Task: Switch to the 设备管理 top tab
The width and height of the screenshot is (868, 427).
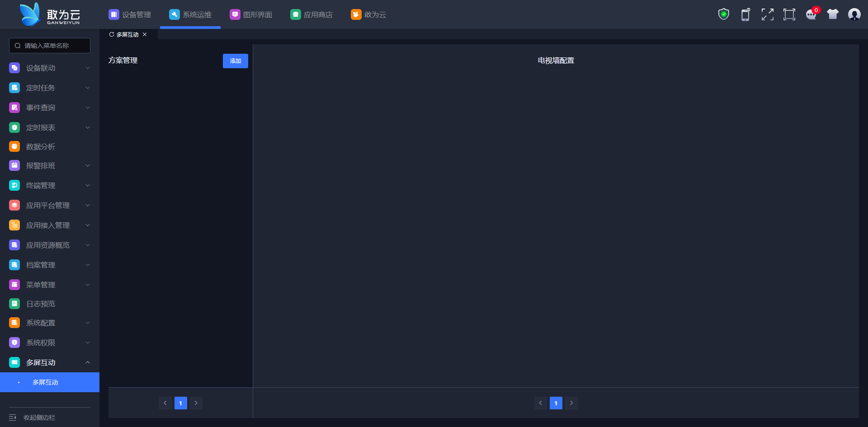Action: pyautogui.click(x=130, y=14)
